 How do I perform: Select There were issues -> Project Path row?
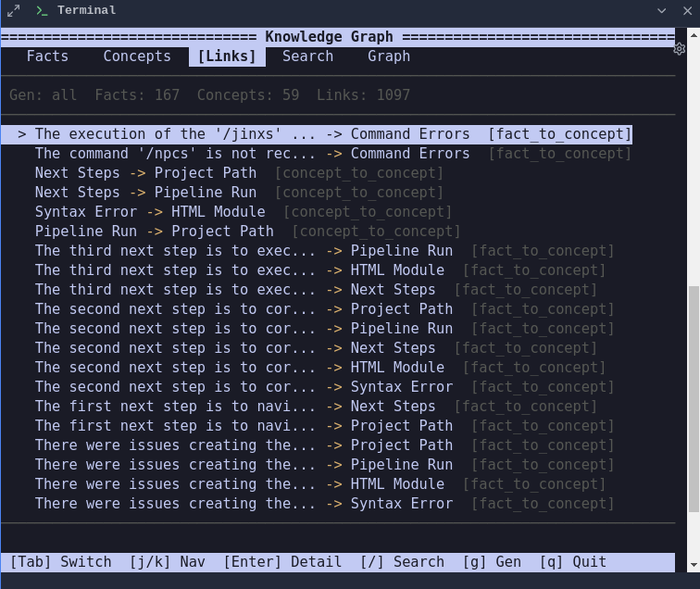coord(324,445)
